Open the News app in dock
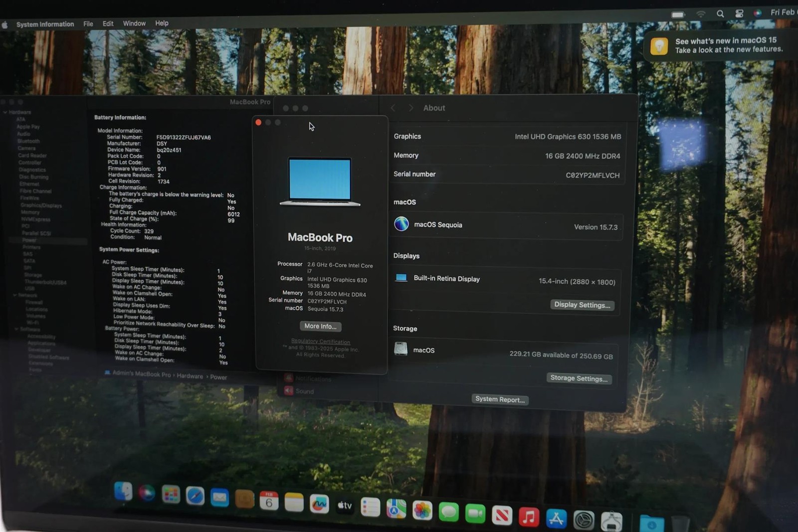The width and height of the screenshot is (798, 532). (502, 515)
